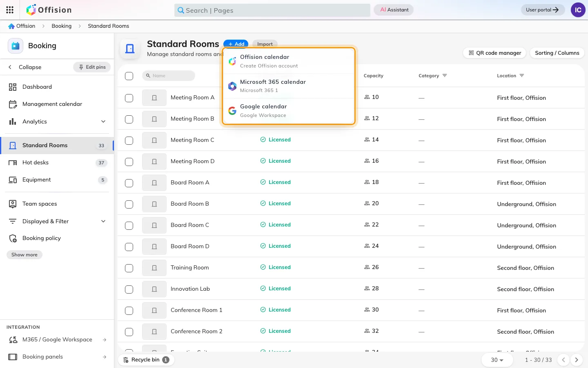
Task: Open Booking policy in the sidebar
Action: (57, 238)
